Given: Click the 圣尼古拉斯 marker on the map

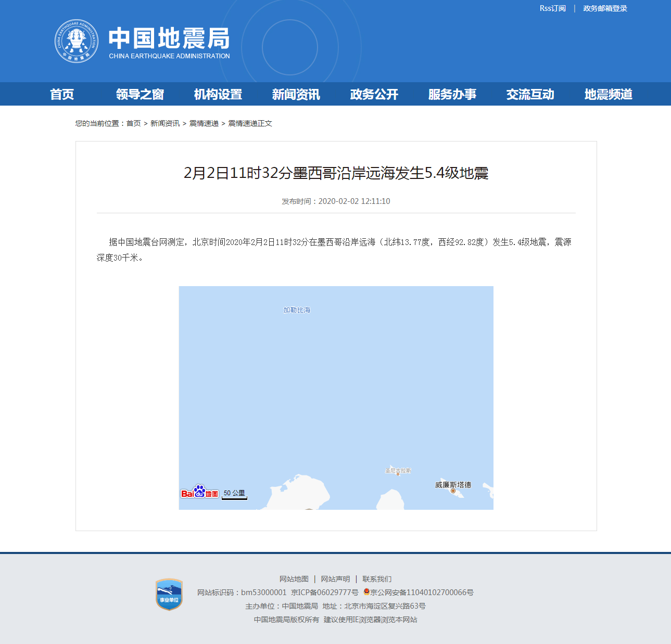Looking at the screenshot, I should coord(398,473).
